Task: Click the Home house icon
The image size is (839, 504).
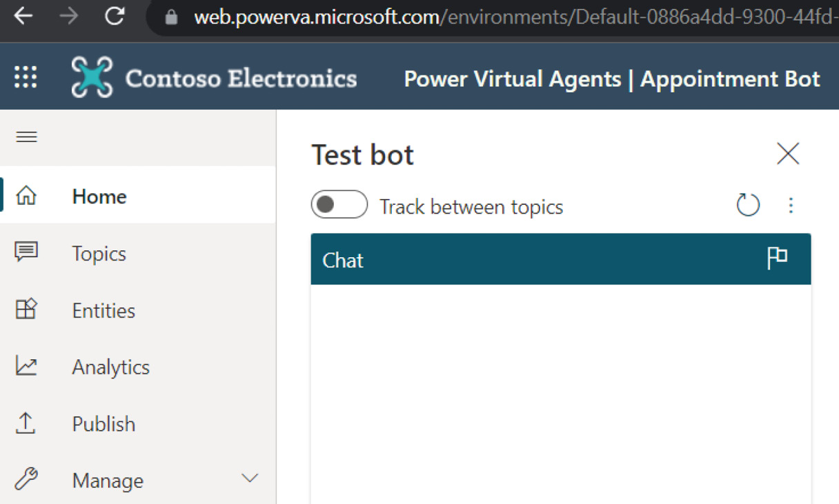Action: click(x=26, y=196)
